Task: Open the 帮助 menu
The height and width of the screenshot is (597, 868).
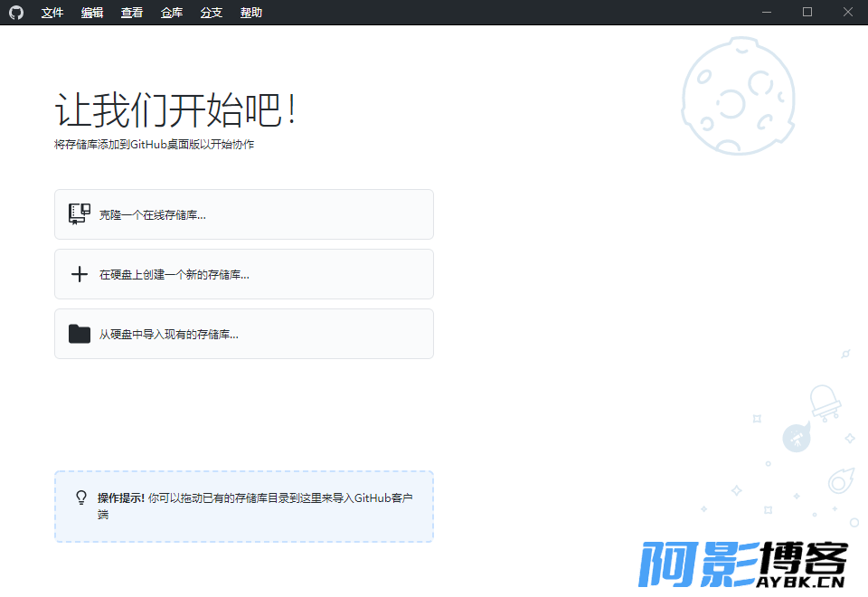Action: pyautogui.click(x=251, y=12)
